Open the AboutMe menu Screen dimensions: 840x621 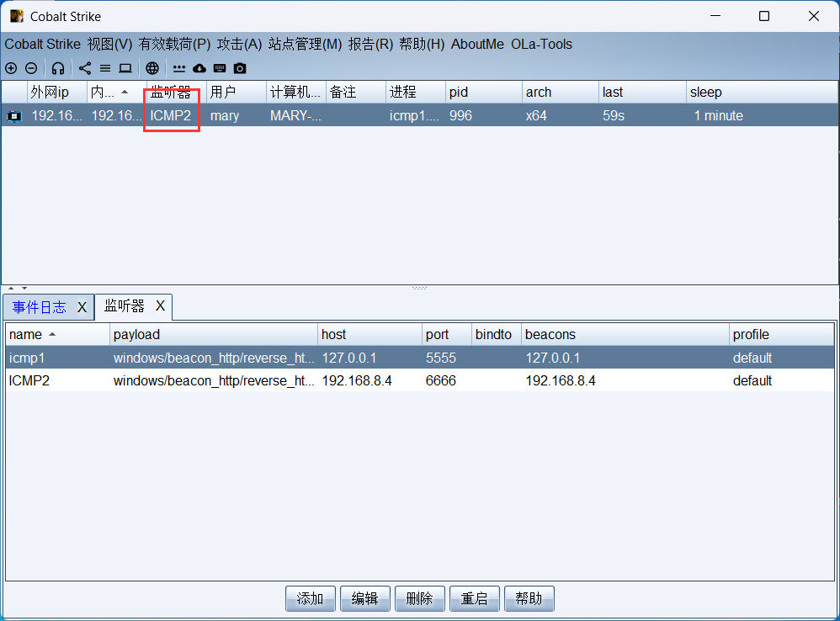[x=477, y=45]
